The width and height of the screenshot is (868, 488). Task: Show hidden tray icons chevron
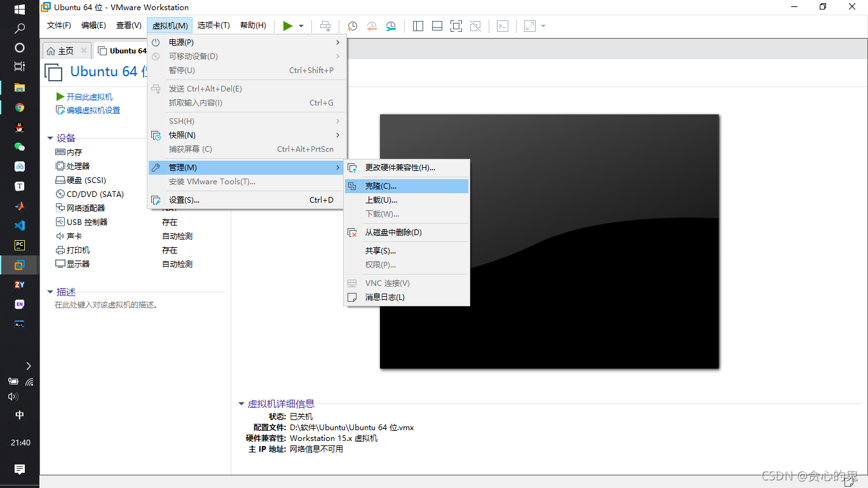pos(28,366)
